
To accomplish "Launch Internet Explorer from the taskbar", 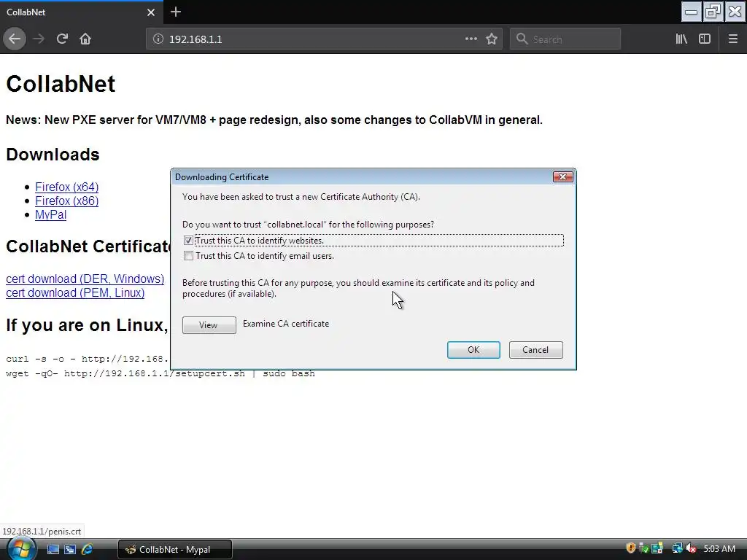I will (88, 550).
